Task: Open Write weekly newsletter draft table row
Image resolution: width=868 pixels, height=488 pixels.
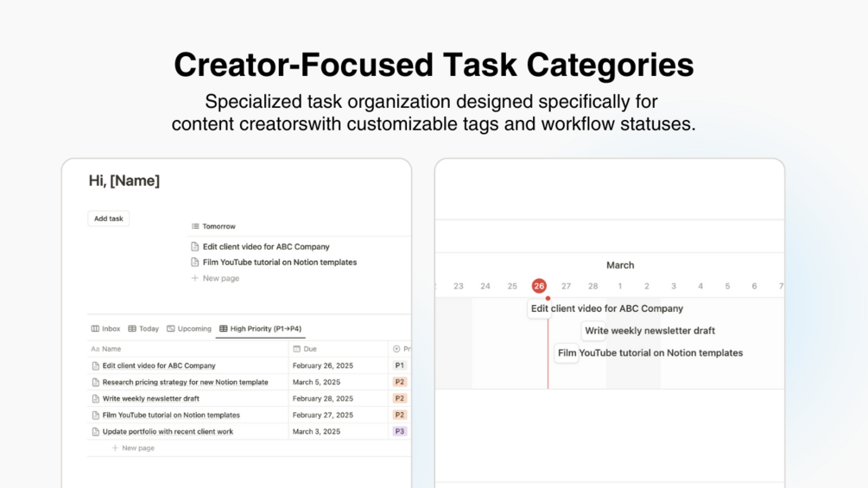Action: click(x=150, y=398)
